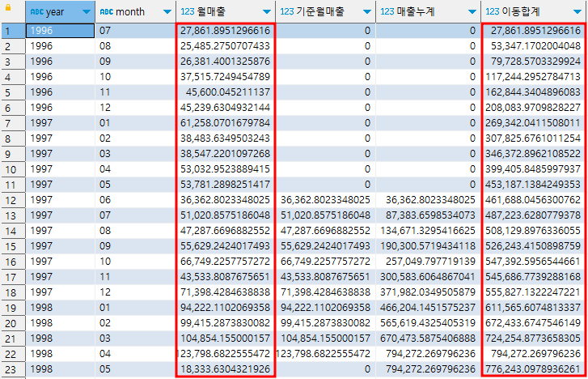Click 이동합계 value 611,565.6074813337

533,308
